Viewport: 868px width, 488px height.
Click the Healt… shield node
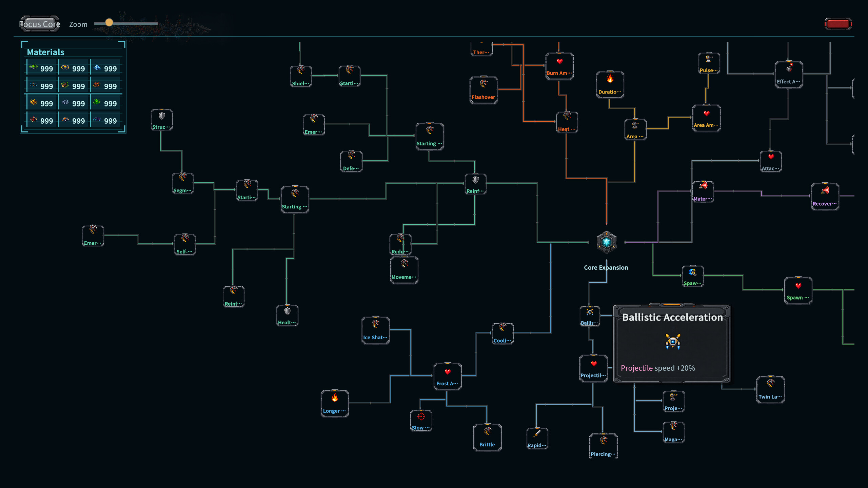(287, 316)
